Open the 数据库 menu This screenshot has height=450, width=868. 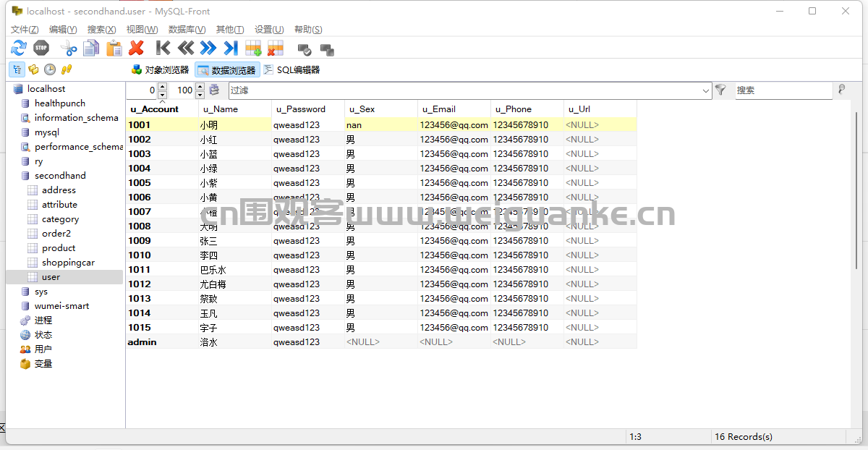[187, 30]
